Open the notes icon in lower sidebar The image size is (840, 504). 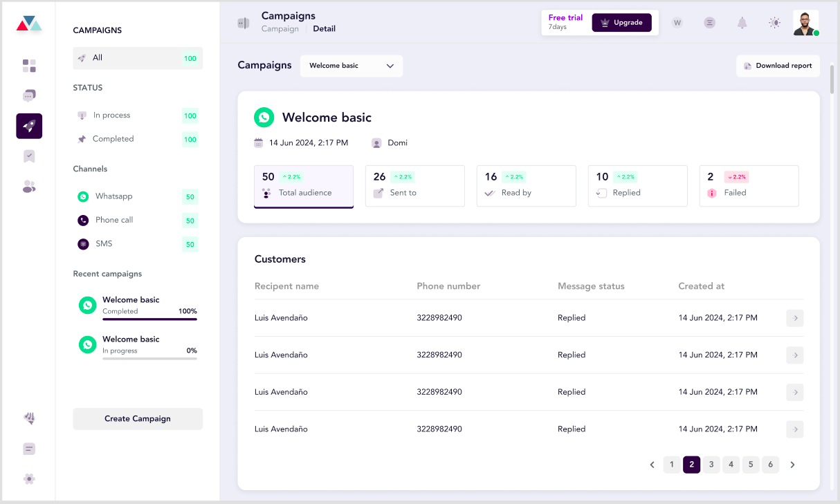29,449
